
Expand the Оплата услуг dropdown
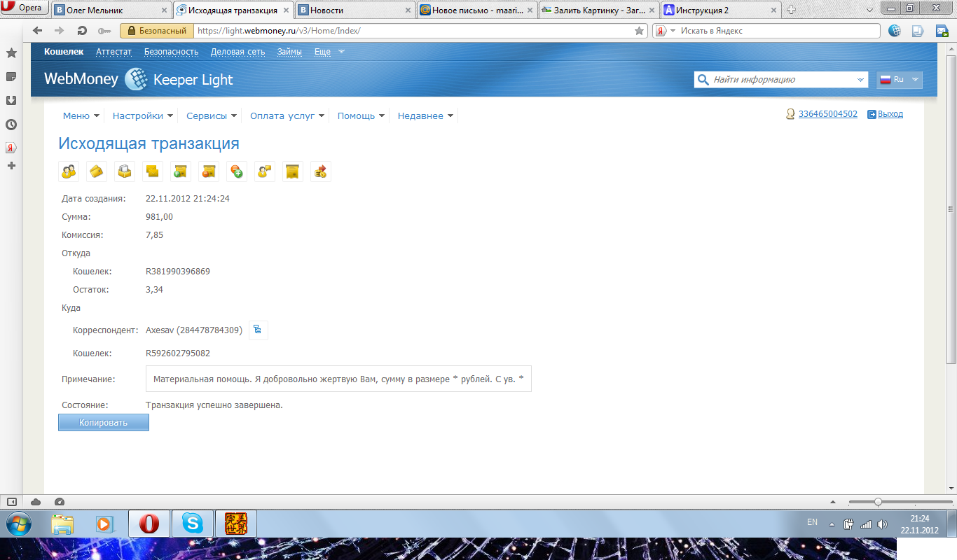(x=288, y=116)
